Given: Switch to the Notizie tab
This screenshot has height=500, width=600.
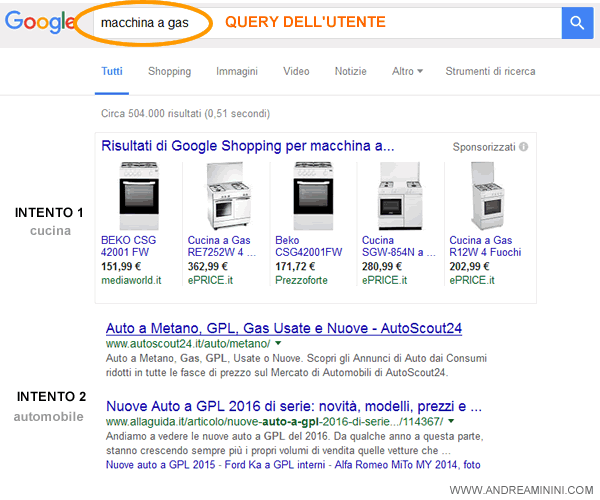Looking at the screenshot, I should pyautogui.click(x=351, y=71).
